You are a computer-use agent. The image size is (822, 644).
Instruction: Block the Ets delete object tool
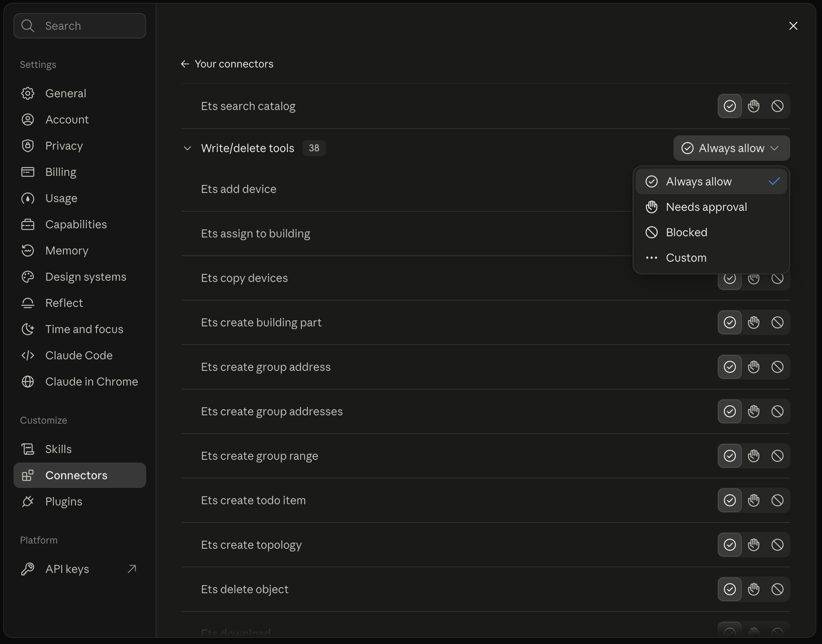tap(777, 589)
